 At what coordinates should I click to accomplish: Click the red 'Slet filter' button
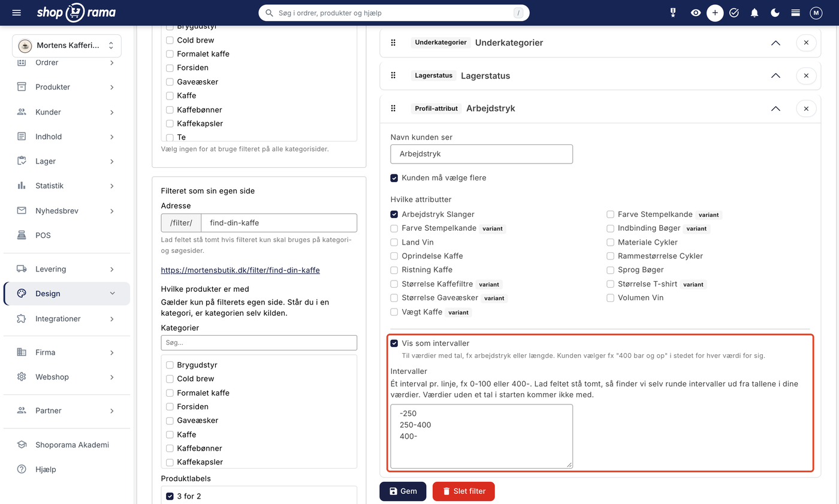click(463, 491)
